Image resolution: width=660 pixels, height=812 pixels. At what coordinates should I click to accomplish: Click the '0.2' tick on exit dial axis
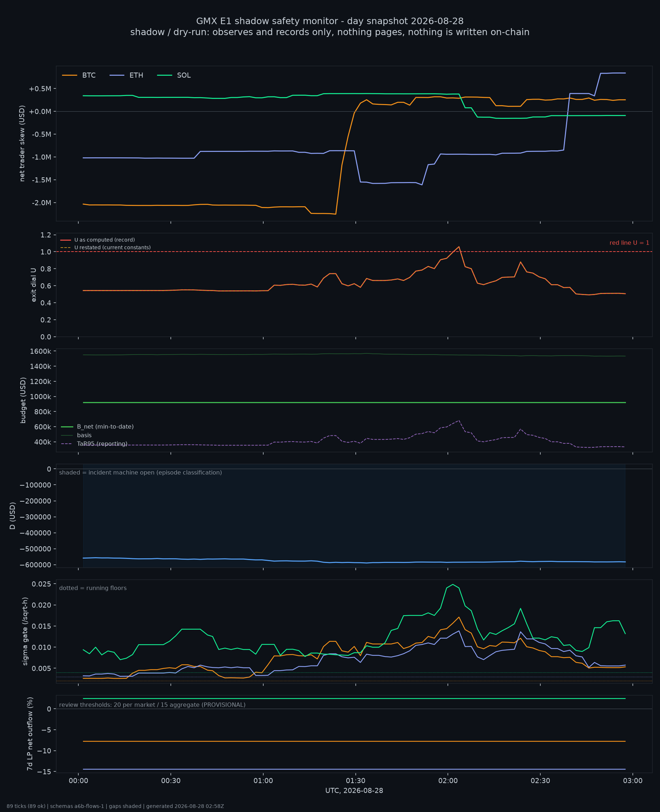tap(46, 320)
